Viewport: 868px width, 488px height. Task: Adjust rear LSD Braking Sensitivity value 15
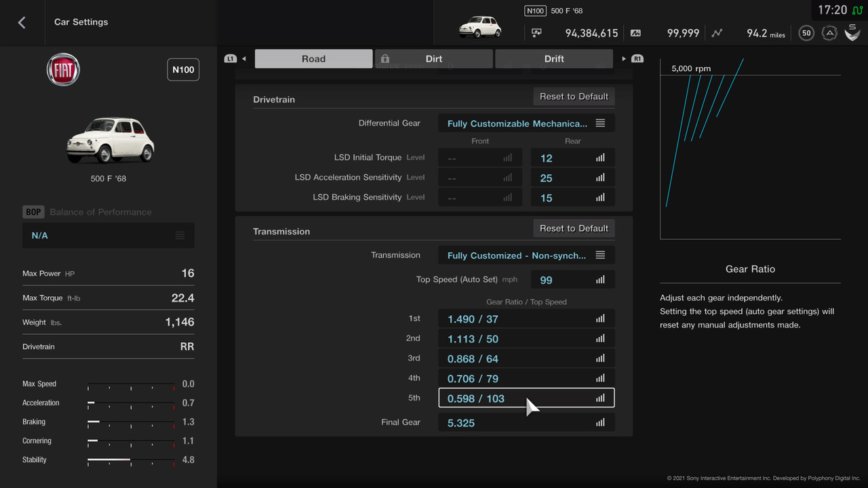[x=573, y=198]
